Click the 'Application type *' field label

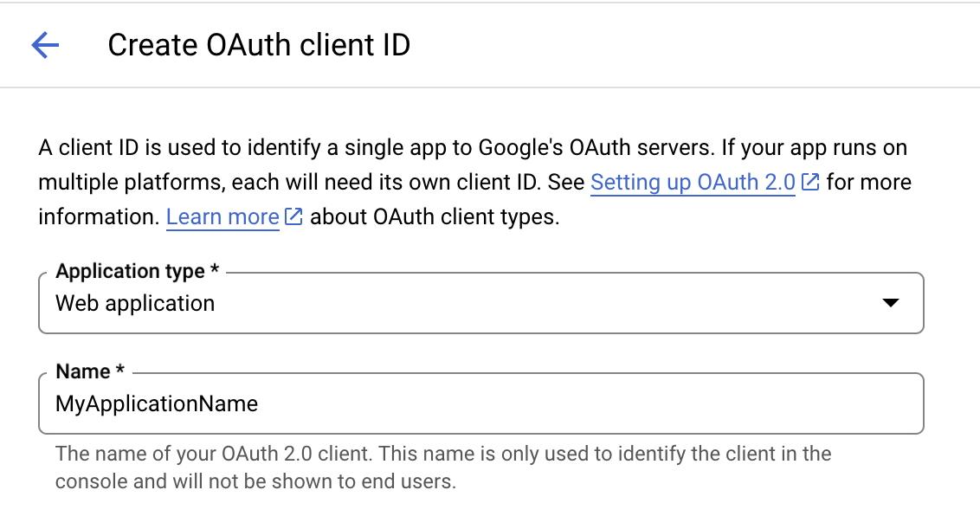click(130, 272)
